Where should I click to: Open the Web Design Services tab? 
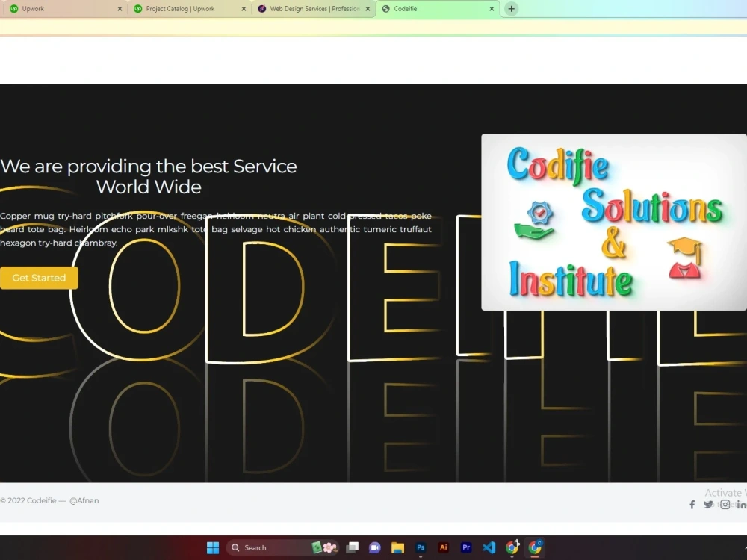(x=312, y=8)
